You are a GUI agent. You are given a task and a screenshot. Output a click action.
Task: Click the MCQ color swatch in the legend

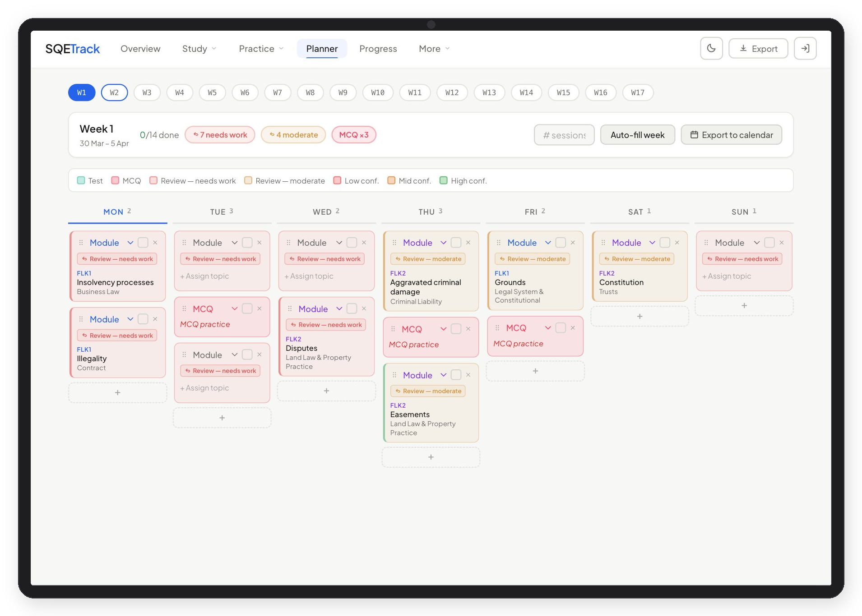tap(115, 180)
